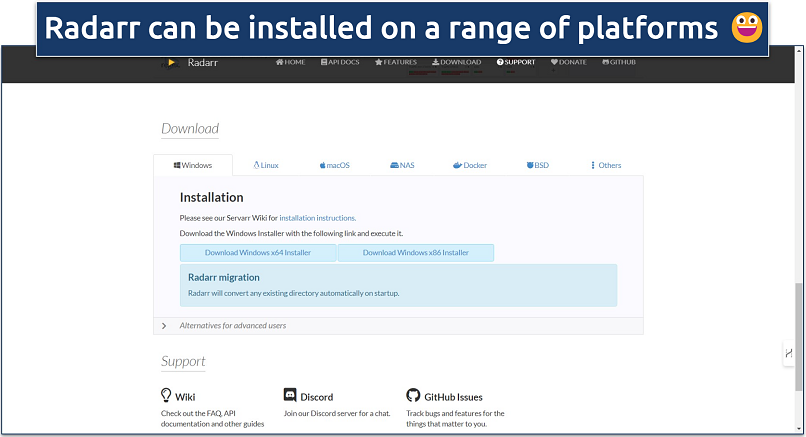Screen dimensions: 806x437
Task: Click Download Windows x64 Installer button
Action: pos(258,253)
